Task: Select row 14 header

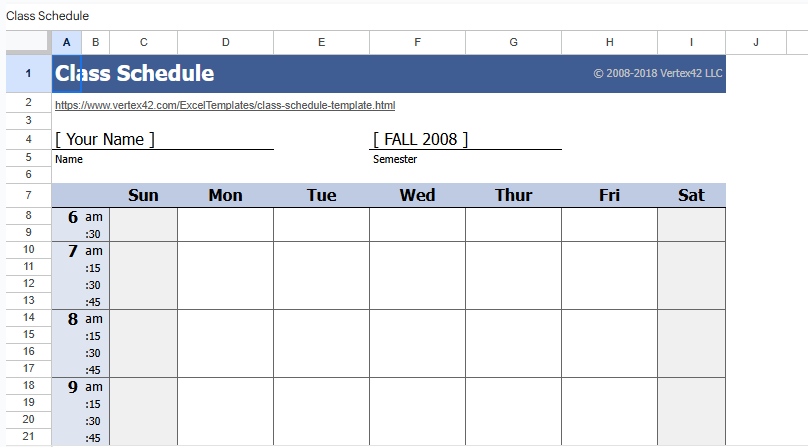Action: pos(28,318)
